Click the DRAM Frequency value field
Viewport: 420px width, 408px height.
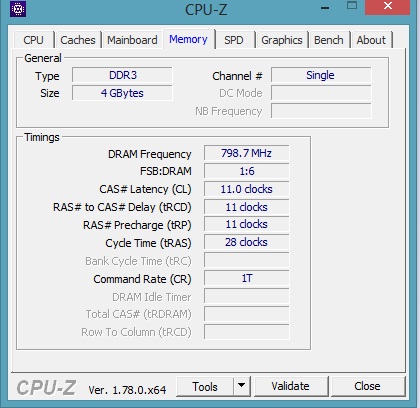(x=247, y=153)
